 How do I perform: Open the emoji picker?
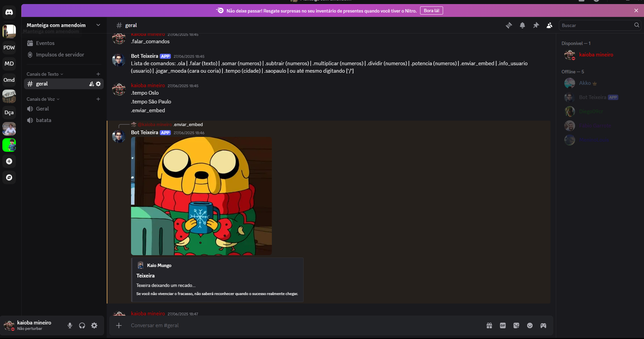click(530, 325)
